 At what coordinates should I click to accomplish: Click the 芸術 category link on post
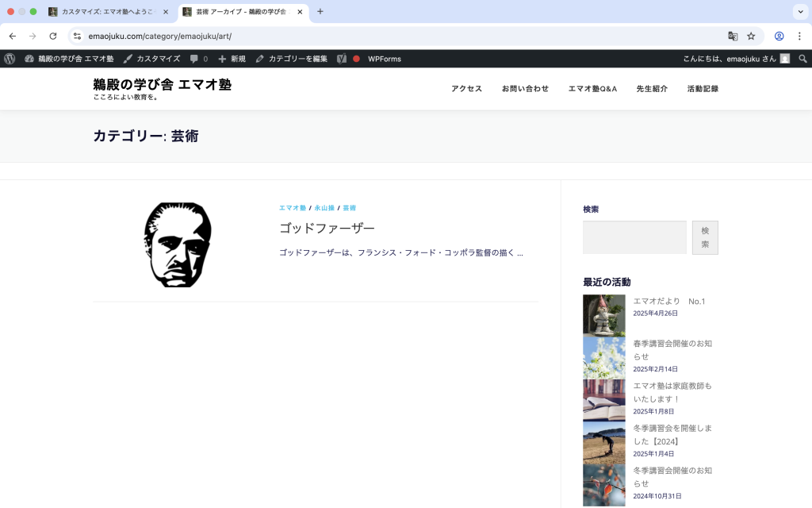click(349, 208)
